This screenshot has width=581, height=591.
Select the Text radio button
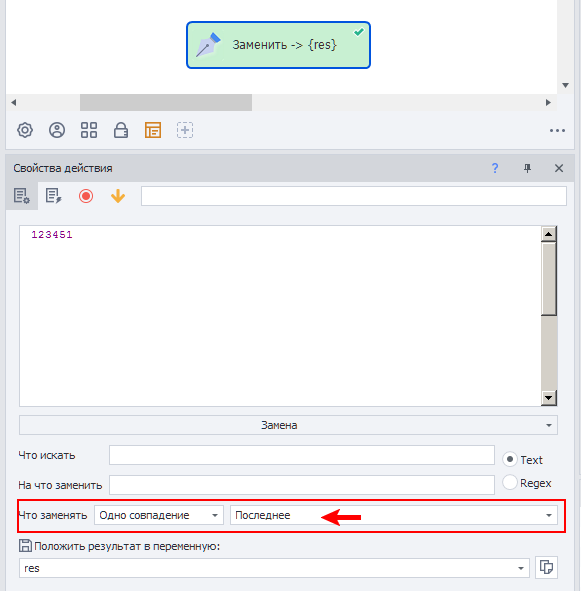510,459
